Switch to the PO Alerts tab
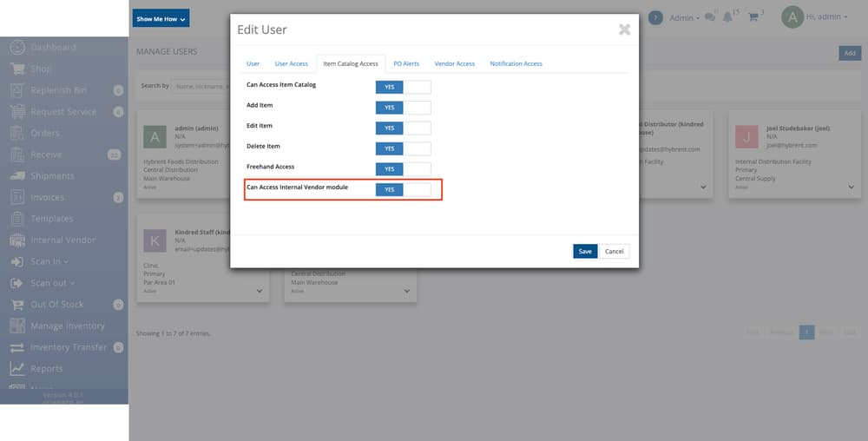This screenshot has height=441, width=868. click(x=406, y=63)
